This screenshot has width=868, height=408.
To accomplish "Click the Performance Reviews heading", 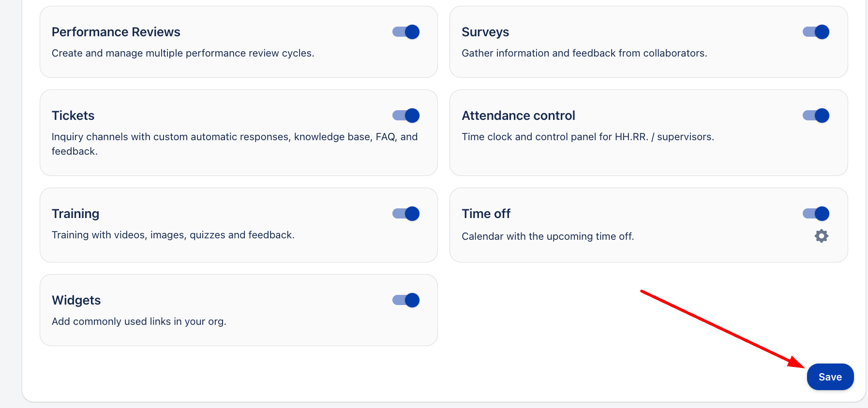I will tap(116, 32).
